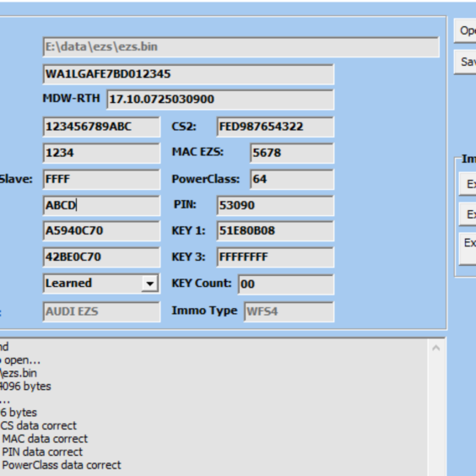
Task: Click log line 'PIN data correct'
Action: pyautogui.click(x=42, y=452)
